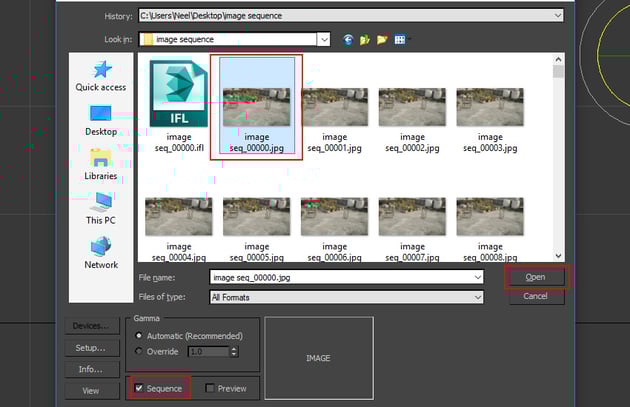Select thumbnail image seq_00002.jpg
This screenshot has height=407, width=630.
point(412,121)
